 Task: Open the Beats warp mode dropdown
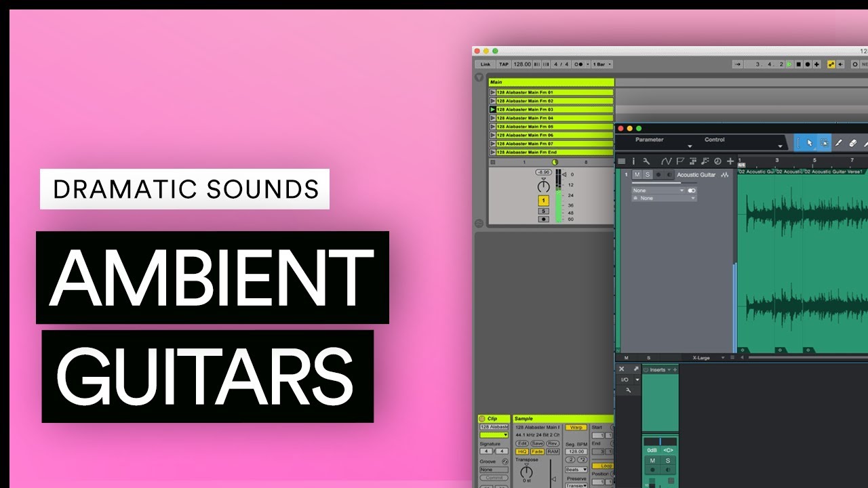(576, 470)
